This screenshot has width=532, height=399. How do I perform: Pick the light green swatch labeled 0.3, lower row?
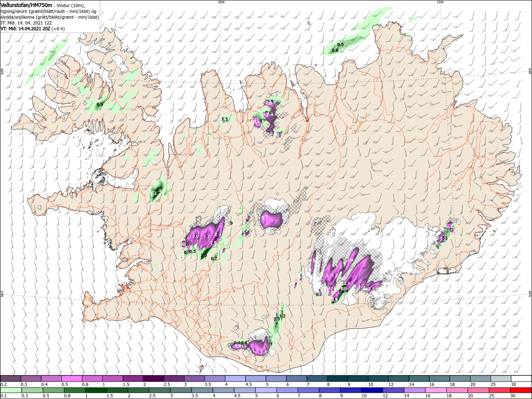pyautogui.click(x=32, y=390)
